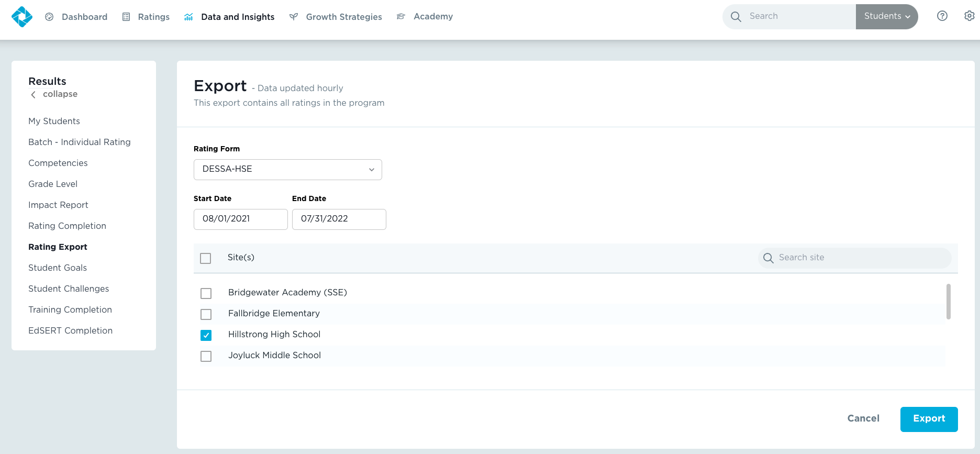
Task: Open settings gear icon
Action: 969,16
